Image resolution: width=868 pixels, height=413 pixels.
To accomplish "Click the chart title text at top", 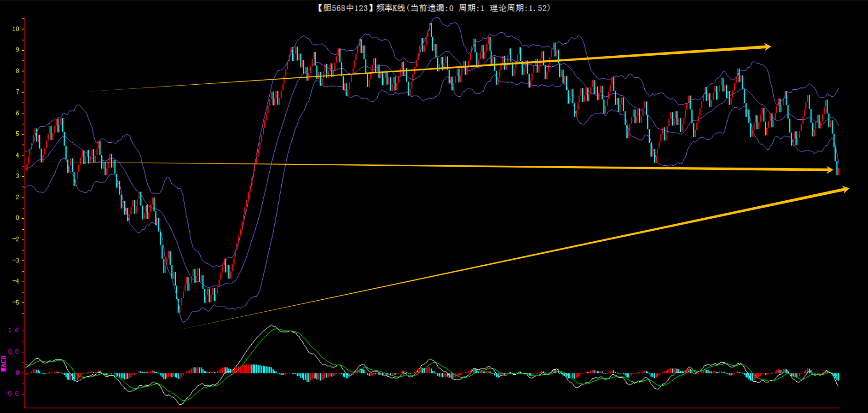I will (433, 8).
